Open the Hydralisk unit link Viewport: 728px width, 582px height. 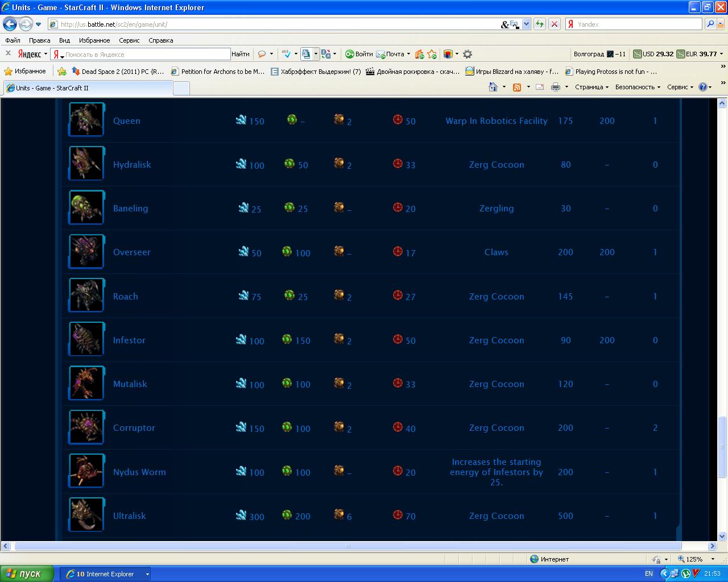132,164
